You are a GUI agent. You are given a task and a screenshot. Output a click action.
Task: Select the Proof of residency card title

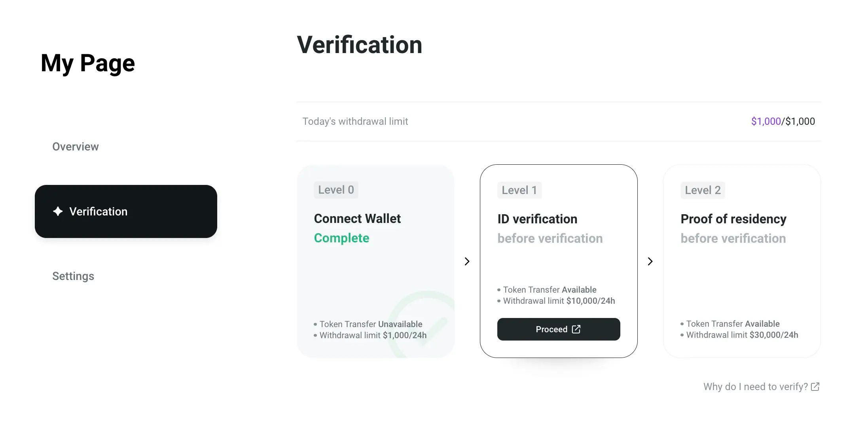point(733,219)
